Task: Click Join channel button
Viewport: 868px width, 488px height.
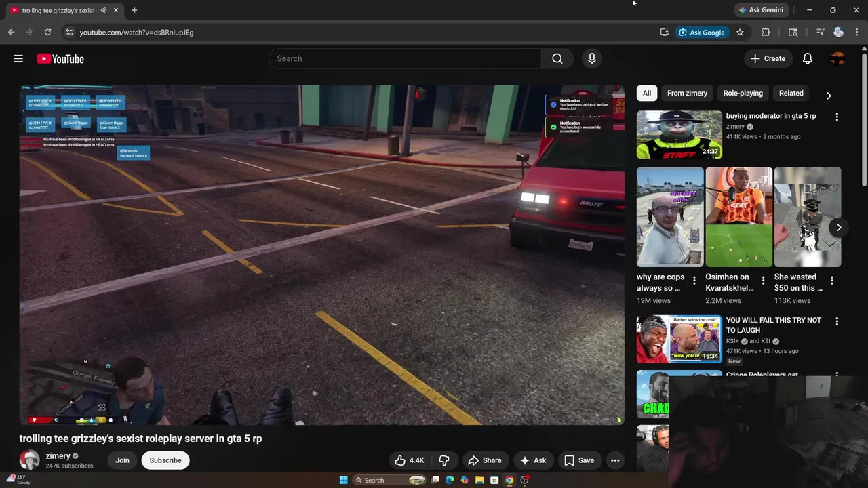Action: click(x=122, y=460)
